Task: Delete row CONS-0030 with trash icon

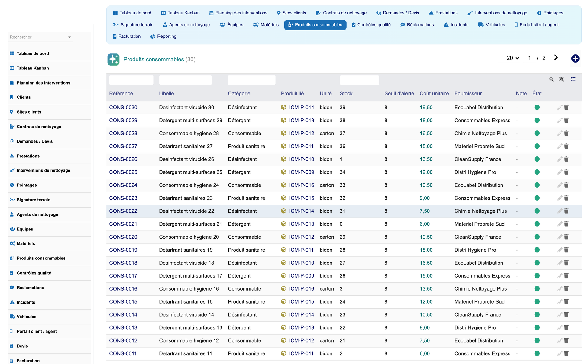Action: pos(566,107)
